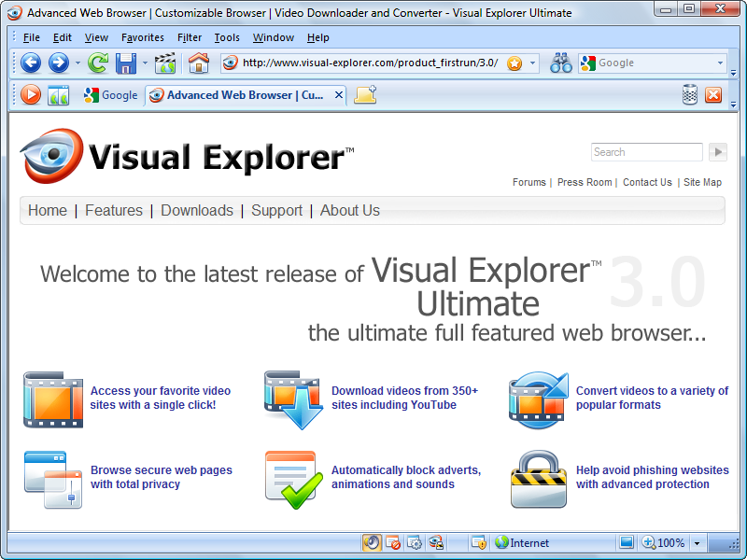Click the film download arrow icon
Image resolution: width=747 pixels, height=560 pixels.
292,400
